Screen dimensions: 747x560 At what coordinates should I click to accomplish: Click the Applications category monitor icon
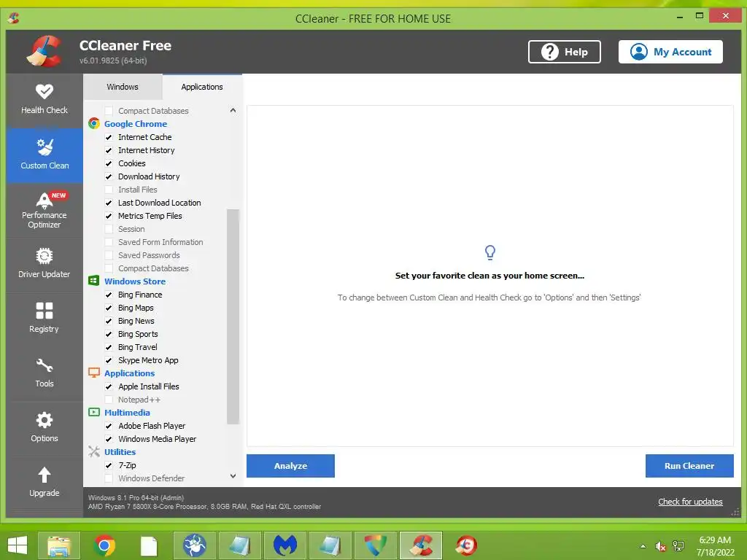94,373
